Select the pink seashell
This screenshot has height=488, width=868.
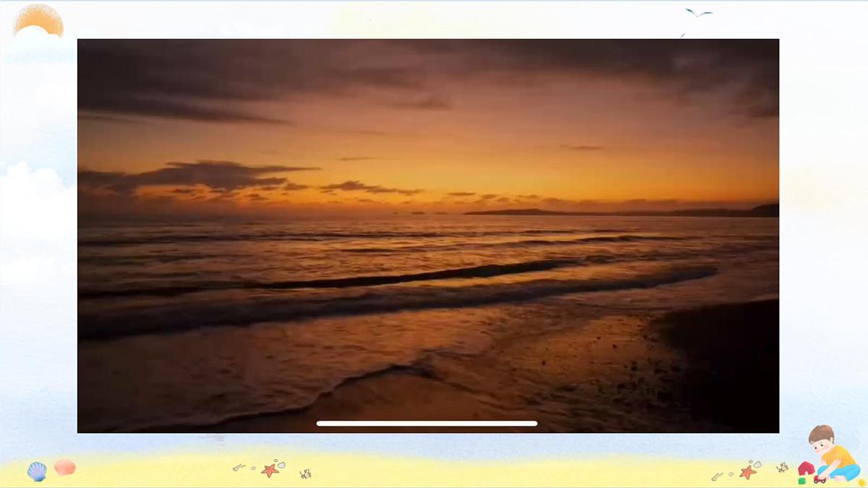click(x=64, y=467)
